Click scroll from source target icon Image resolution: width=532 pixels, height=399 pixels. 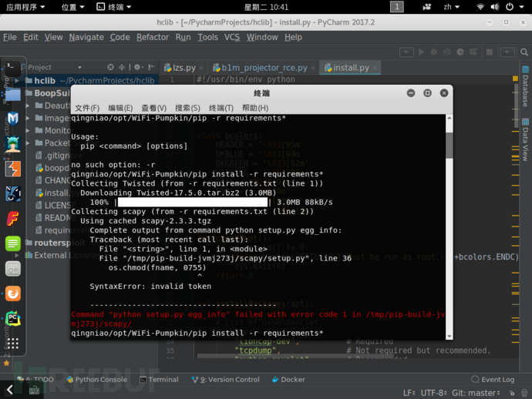(110, 67)
